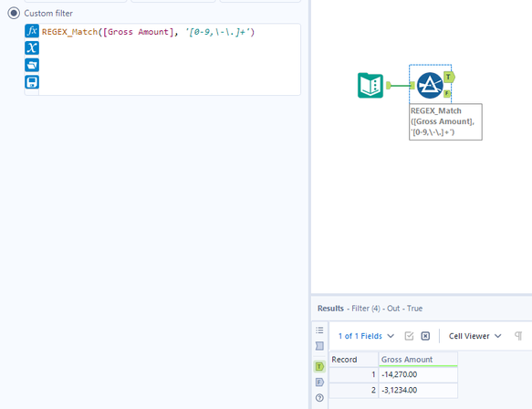Switch results to the True output anchor
Screen dimensions: 532x409
coord(319,367)
